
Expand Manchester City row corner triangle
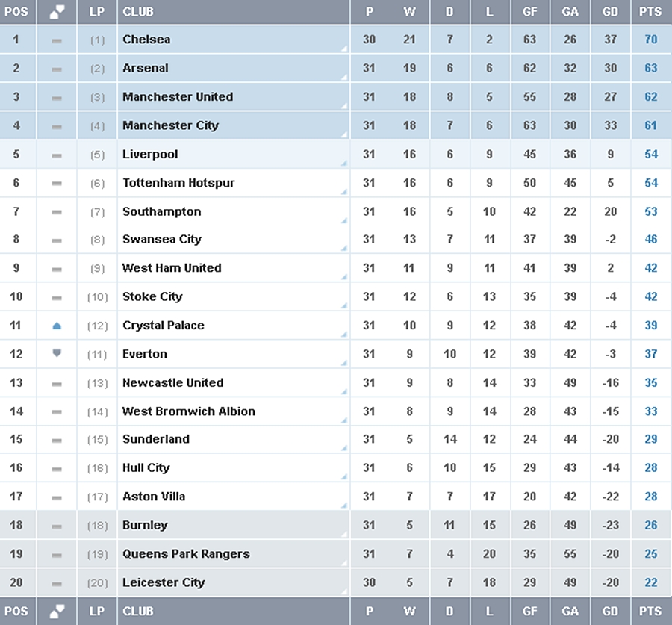click(344, 135)
